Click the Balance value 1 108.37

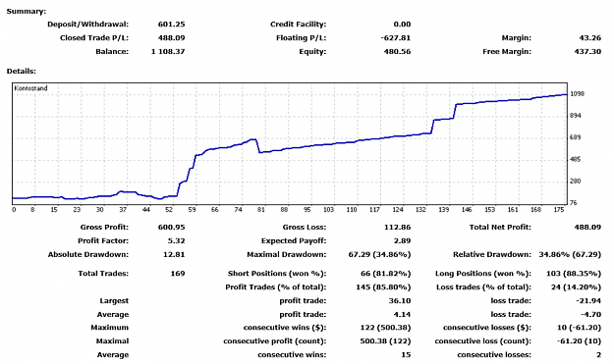click(x=168, y=52)
